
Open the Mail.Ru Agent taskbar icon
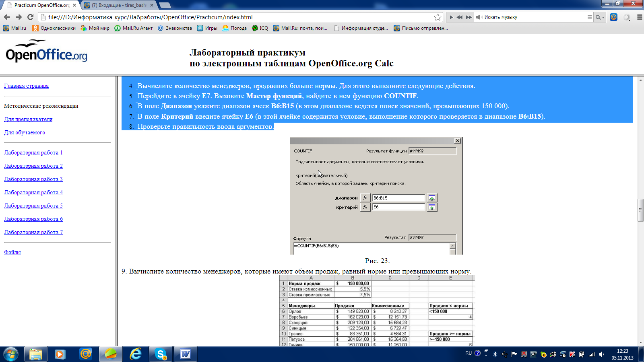[x=85, y=354]
